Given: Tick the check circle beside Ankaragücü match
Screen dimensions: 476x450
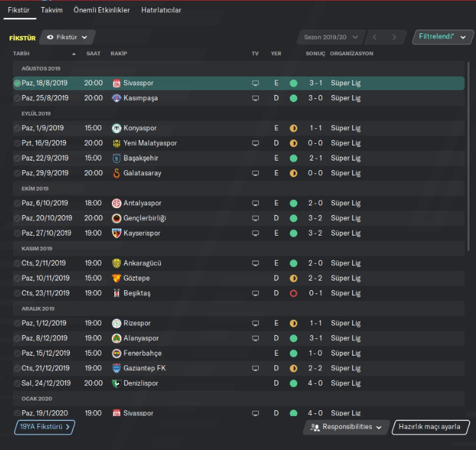Looking at the screenshot, I should click(x=17, y=263).
